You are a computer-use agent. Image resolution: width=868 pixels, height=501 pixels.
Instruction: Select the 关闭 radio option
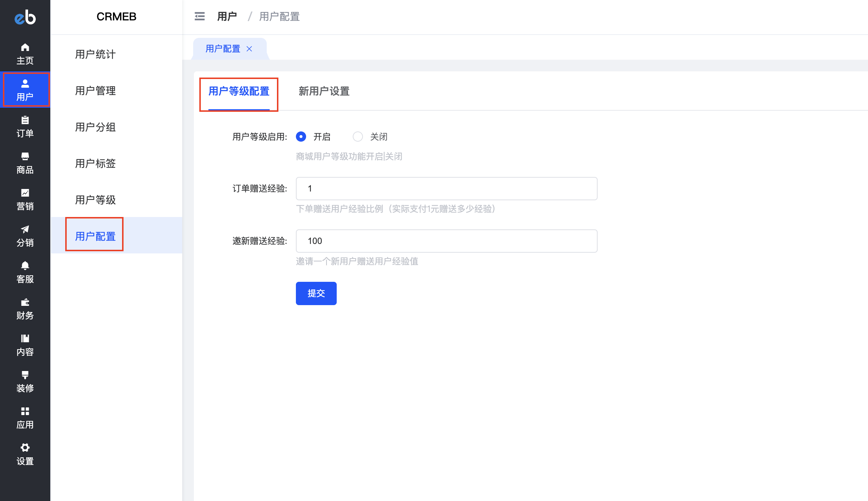tap(358, 137)
